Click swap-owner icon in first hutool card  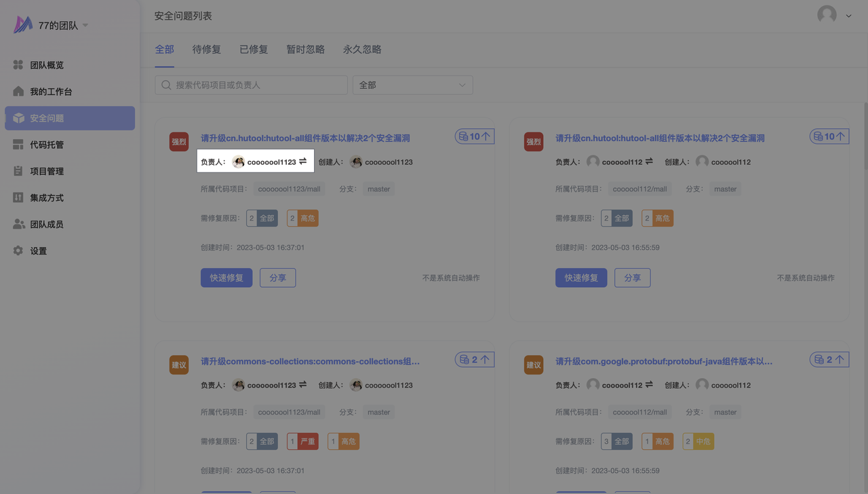tap(303, 161)
